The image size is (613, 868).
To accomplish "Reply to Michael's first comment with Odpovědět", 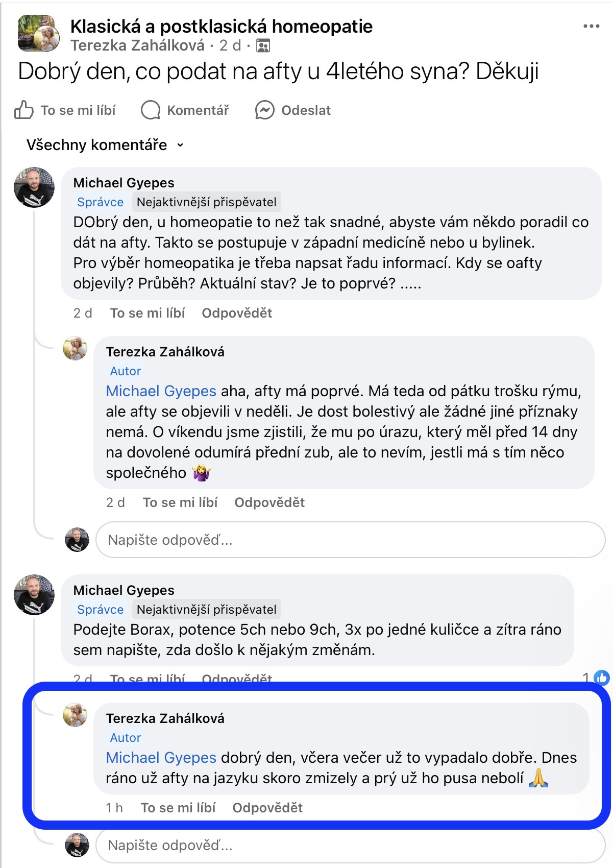I will click(237, 313).
